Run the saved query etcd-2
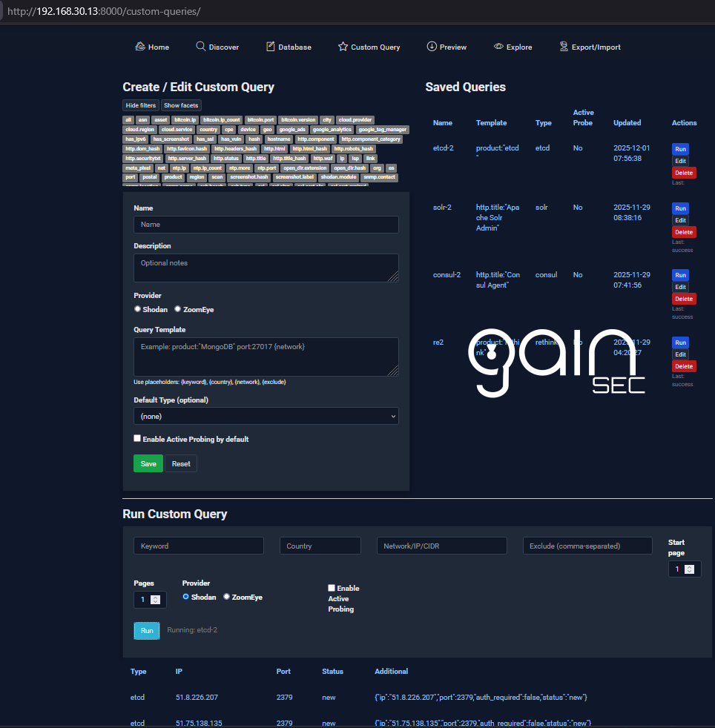This screenshot has width=715, height=728. [680, 148]
